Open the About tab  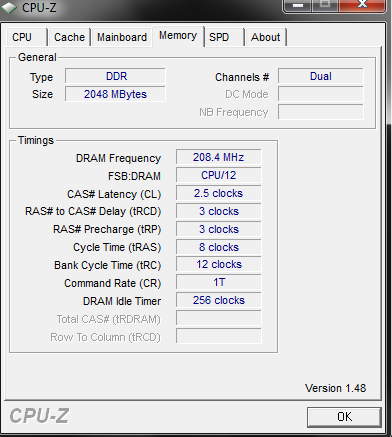click(x=266, y=37)
